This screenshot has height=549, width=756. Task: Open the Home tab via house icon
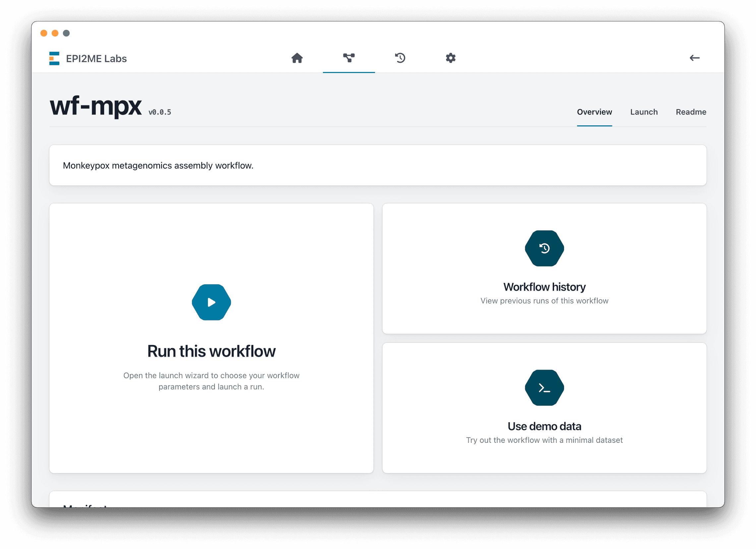click(298, 58)
